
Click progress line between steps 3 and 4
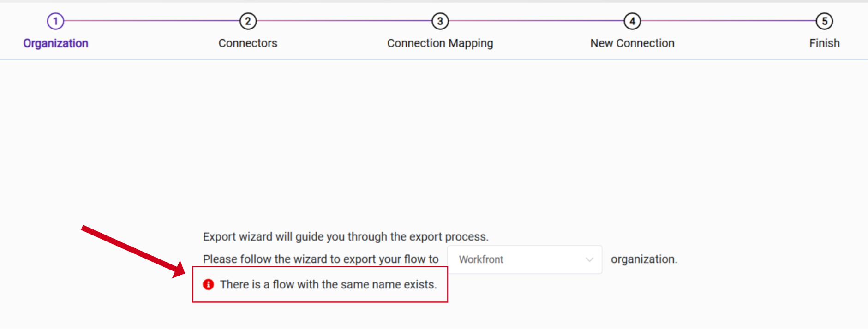point(536,21)
